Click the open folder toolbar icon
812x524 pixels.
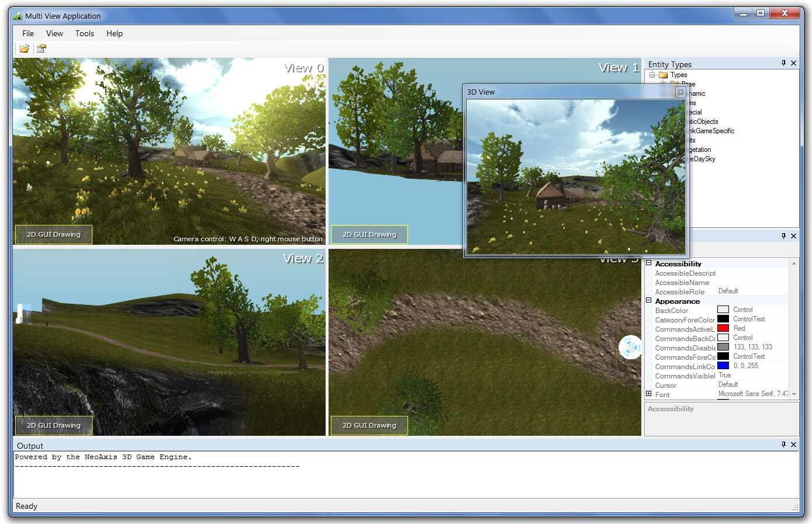click(x=25, y=49)
